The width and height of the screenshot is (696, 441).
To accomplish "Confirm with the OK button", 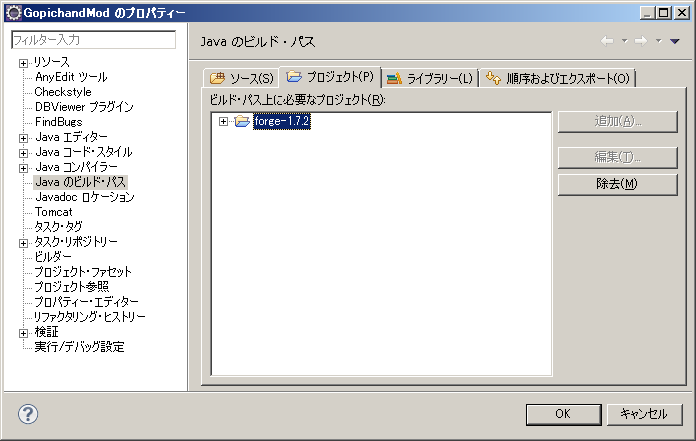I will [x=564, y=414].
